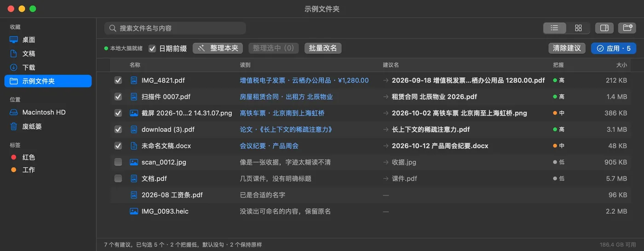Click the 高铁车票 · 北京南到上海虹桥 description
The width and height of the screenshot is (644, 251).
tap(282, 113)
